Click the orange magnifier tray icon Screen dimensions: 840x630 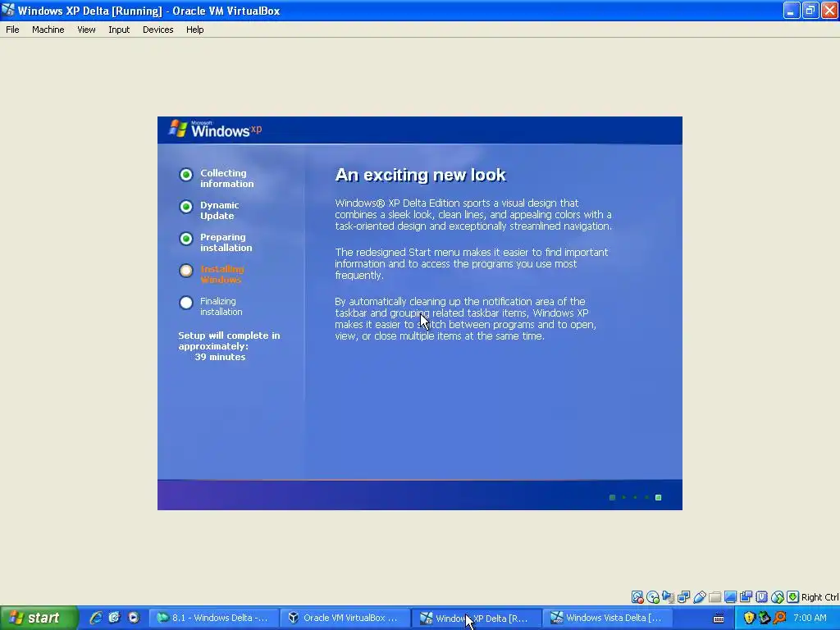click(x=779, y=618)
